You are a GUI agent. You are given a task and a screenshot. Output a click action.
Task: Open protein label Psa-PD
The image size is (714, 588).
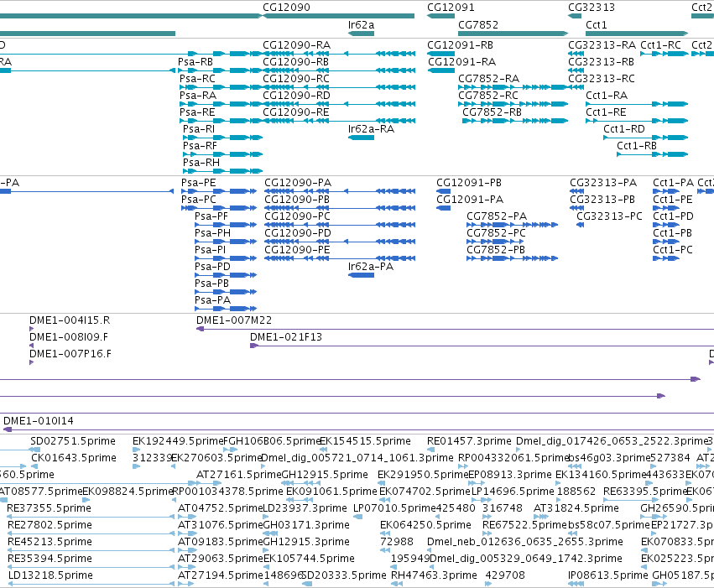point(212,267)
